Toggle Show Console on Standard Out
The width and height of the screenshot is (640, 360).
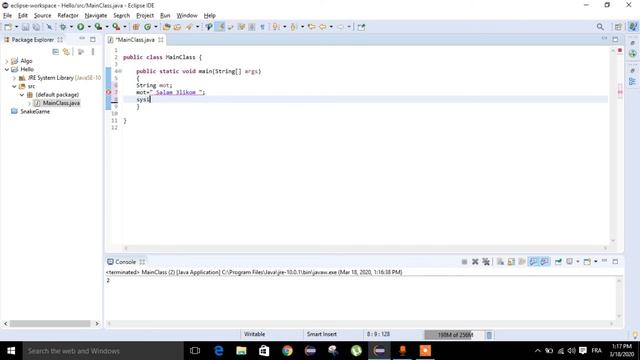(533, 262)
